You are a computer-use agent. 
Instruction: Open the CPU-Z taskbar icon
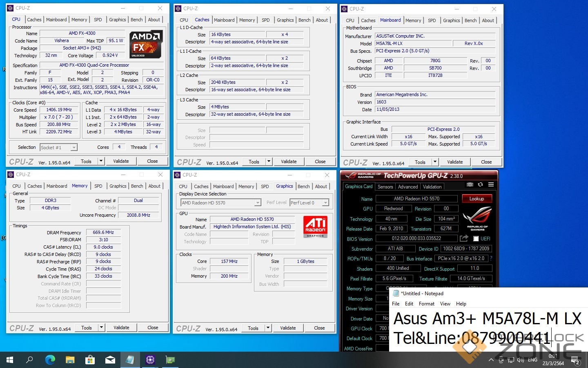tap(150, 360)
